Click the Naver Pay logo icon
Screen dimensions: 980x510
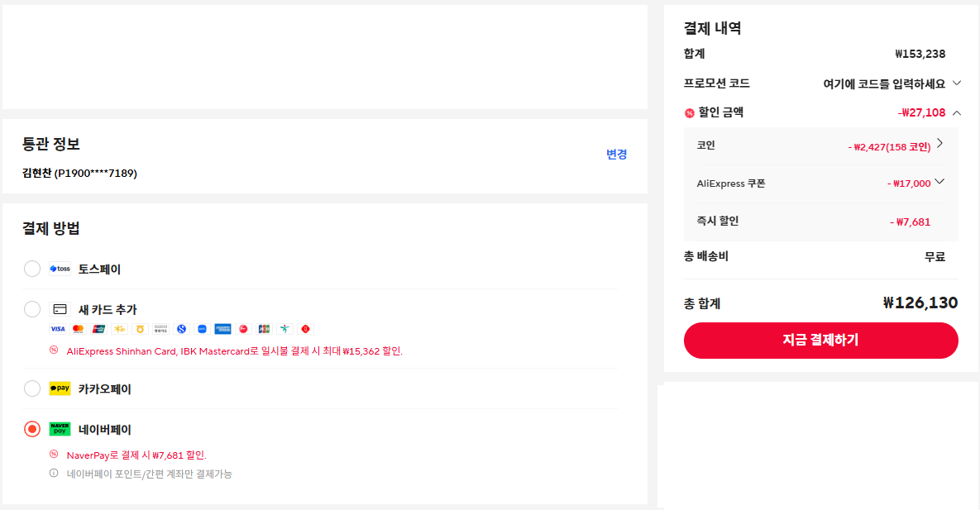(60, 429)
